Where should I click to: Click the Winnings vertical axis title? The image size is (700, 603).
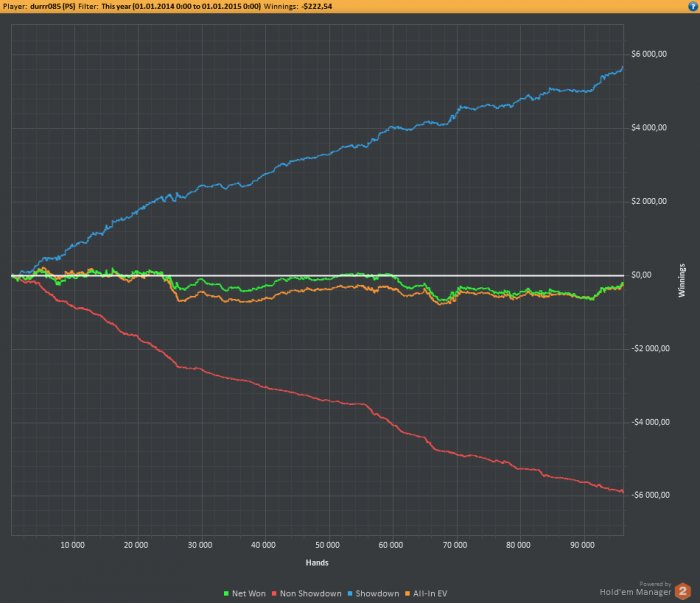point(682,281)
